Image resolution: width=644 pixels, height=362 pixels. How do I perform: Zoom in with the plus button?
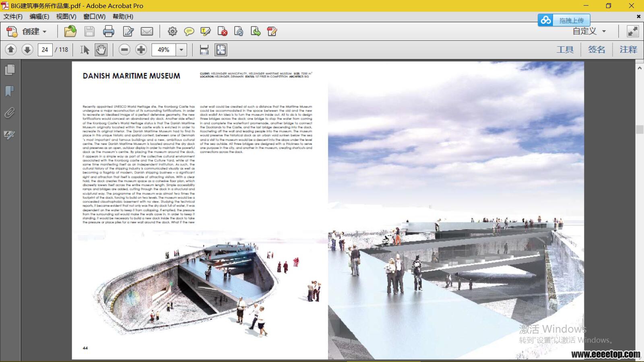[141, 49]
